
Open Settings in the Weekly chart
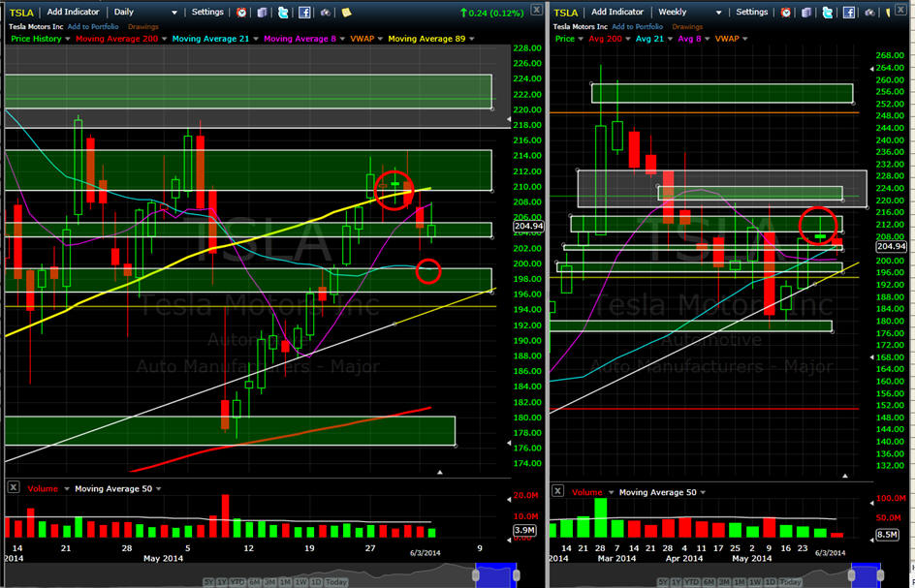(x=751, y=12)
